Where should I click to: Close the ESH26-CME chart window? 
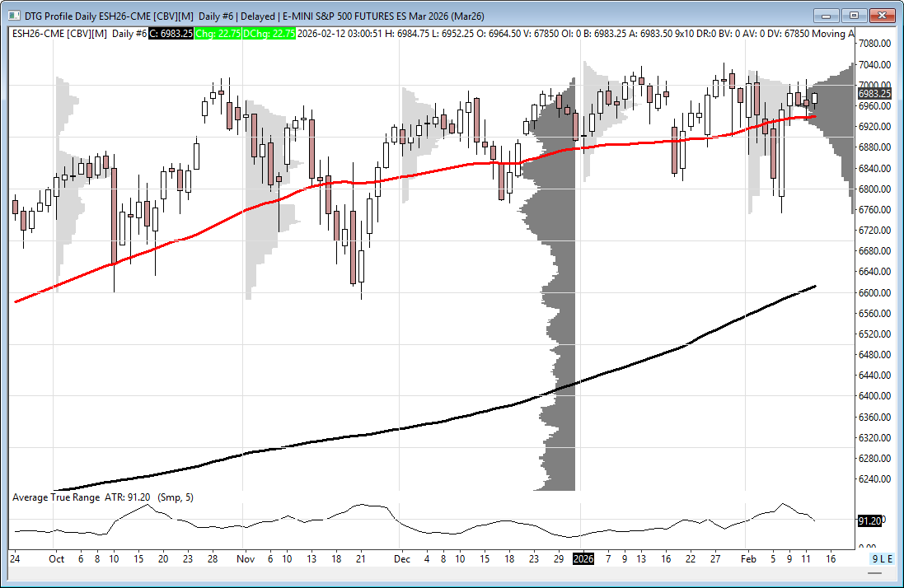[882, 15]
